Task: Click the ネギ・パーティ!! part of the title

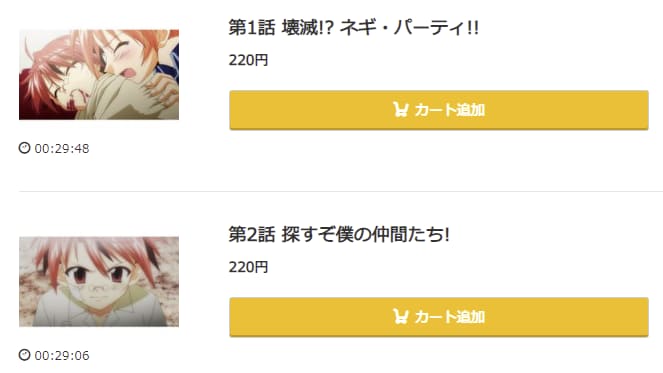Action: (409, 28)
